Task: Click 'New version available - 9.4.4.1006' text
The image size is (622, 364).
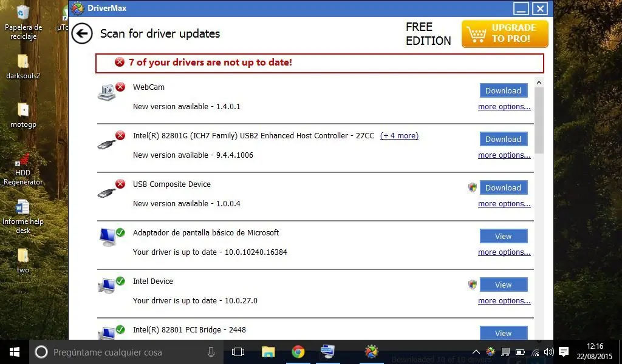Action: (193, 155)
